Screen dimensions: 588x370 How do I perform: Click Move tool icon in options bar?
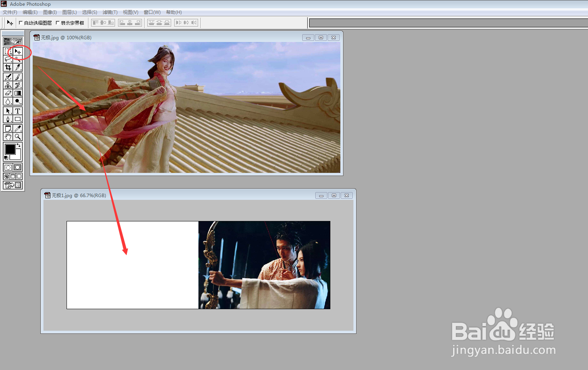click(x=10, y=23)
